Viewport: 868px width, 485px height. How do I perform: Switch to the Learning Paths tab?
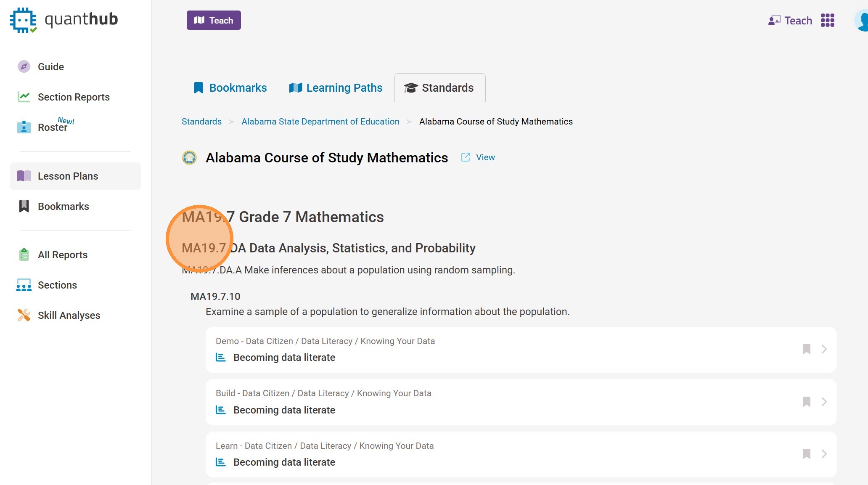336,87
